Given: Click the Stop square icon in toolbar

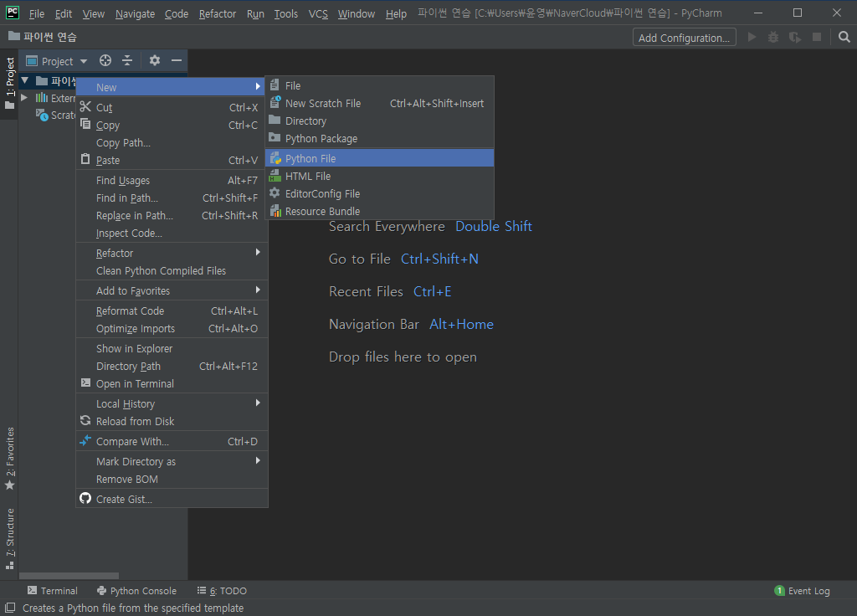Looking at the screenshot, I should coord(817,37).
